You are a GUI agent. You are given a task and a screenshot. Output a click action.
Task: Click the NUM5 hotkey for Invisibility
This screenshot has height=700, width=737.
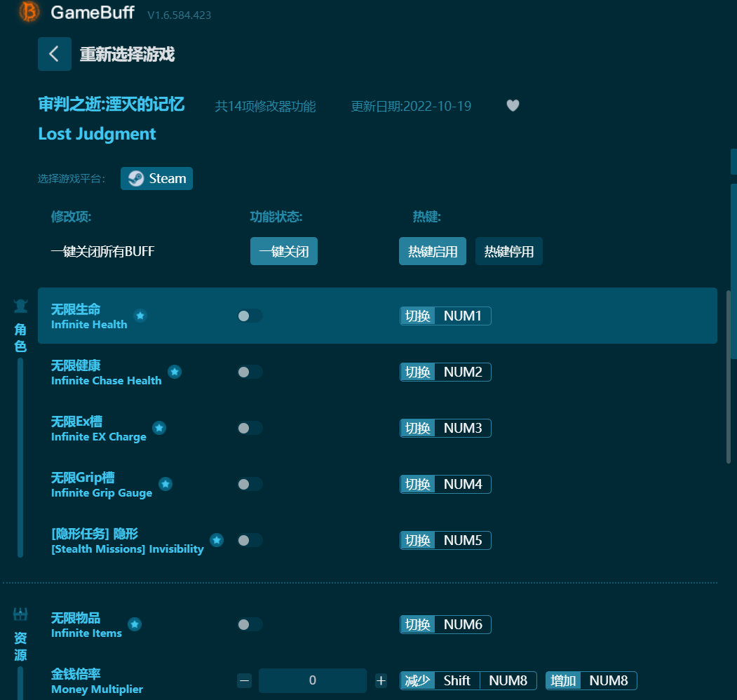coord(445,541)
